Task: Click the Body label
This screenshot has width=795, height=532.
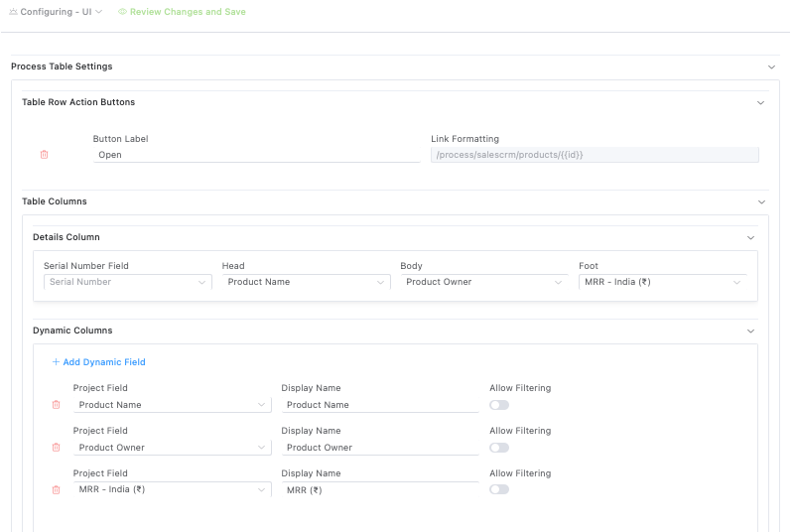Action: point(411,266)
